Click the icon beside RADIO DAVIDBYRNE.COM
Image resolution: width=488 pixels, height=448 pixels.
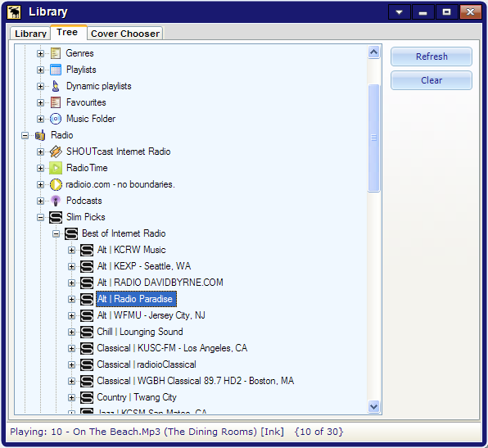tap(87, 283)
